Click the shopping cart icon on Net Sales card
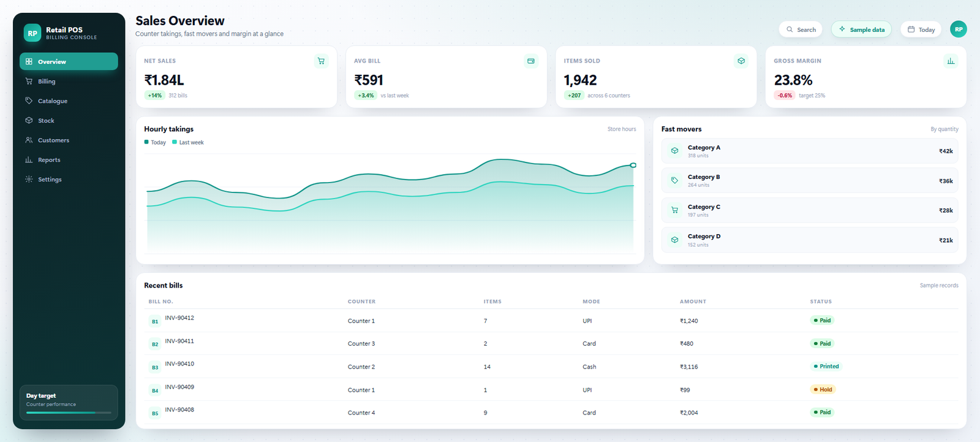The image size is (980, 442). click(321, 61)
